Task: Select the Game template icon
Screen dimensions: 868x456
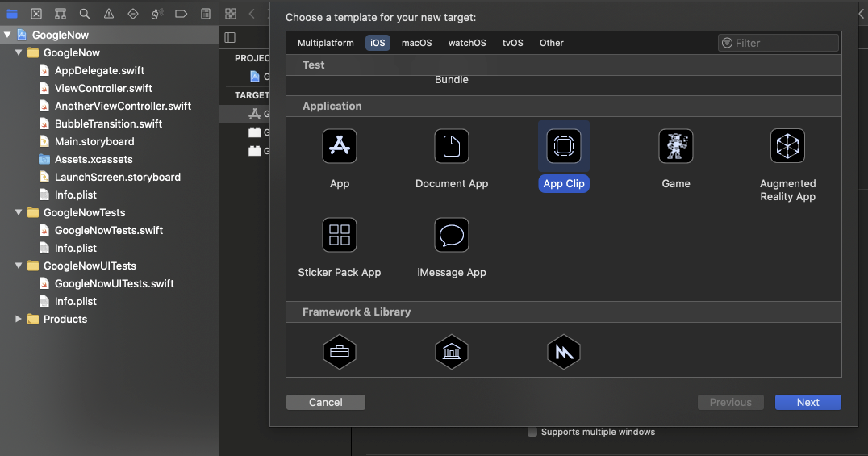Action: pos(676,146)
